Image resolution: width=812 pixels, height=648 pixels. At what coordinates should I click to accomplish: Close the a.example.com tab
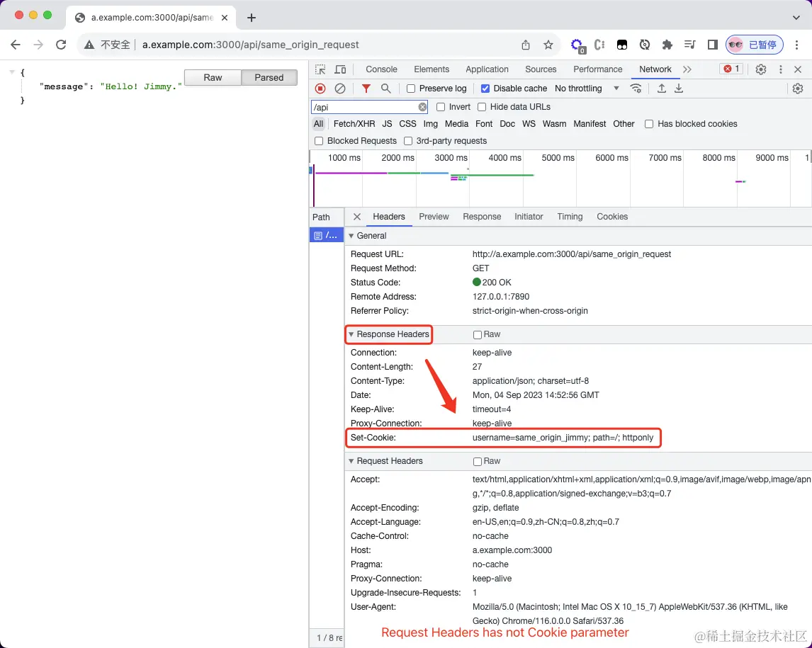[x=225, y=18]
